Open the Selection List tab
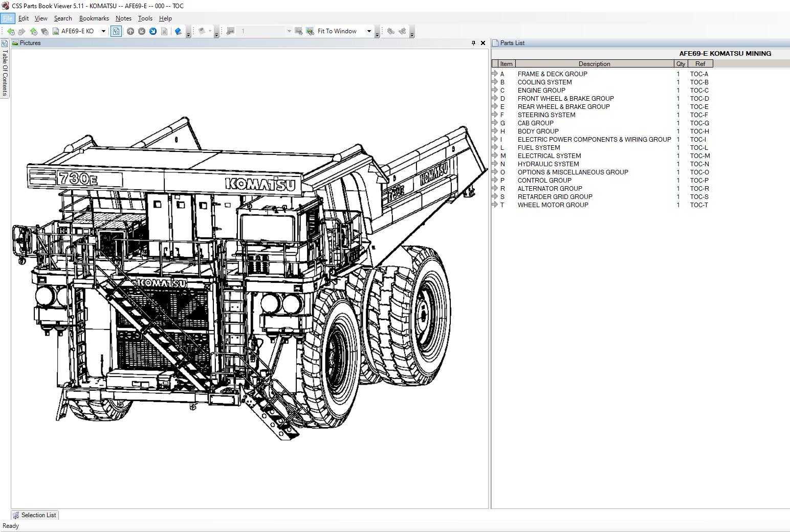Image resolution: width=790 pixels, height=532 pixels. click(x=35, y=515)
